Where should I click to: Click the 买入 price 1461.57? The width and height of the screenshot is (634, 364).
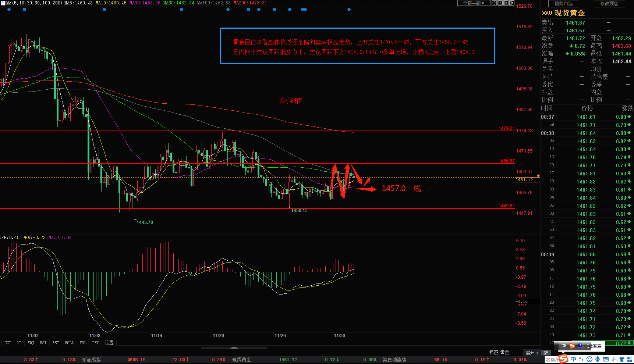[575, 31]
